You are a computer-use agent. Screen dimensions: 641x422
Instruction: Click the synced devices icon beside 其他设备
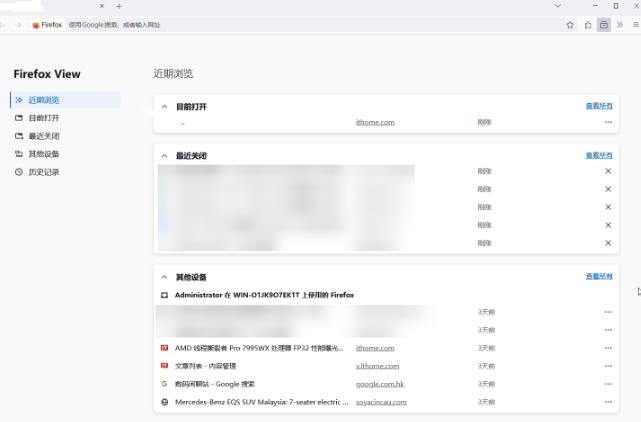tap(19, 154)
